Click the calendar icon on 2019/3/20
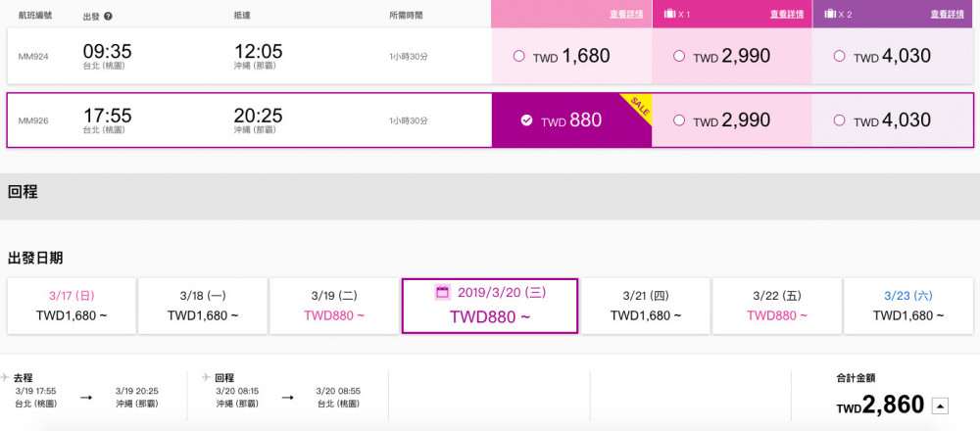The image size is (980, 431). tap(442, 292)
